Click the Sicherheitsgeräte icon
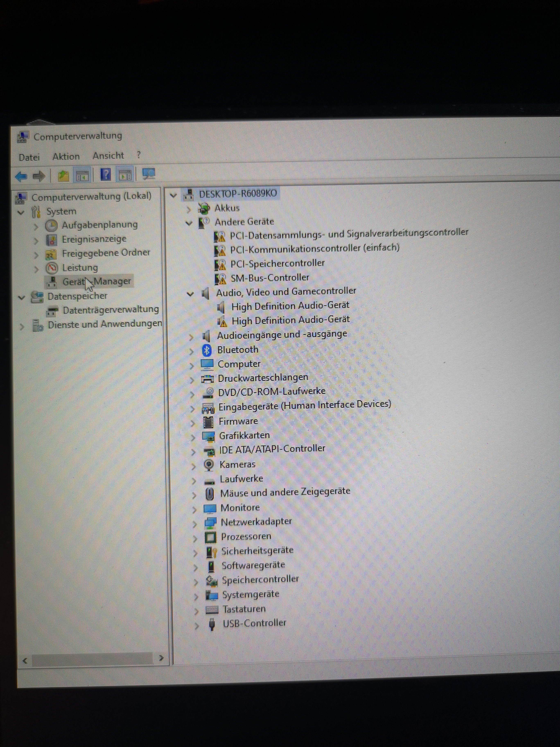The height and width of the screenshot is (747, 560). (x=211, y=552)
